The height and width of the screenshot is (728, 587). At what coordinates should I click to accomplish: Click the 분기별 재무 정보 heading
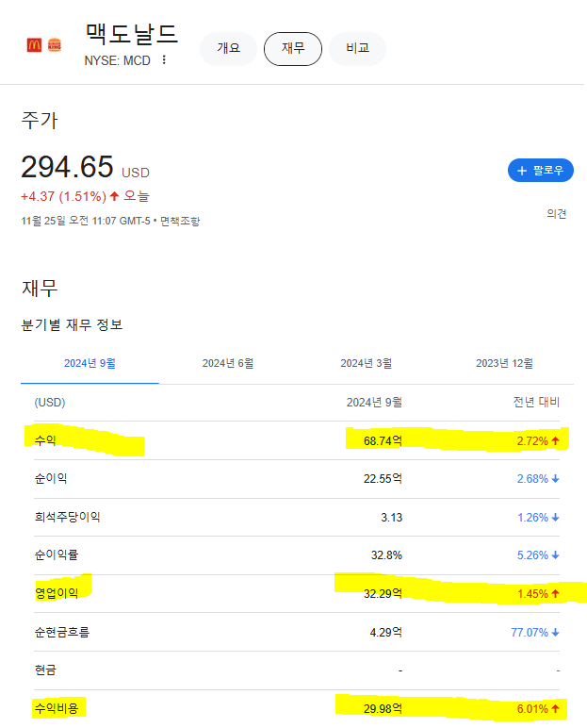click(72, 324)
